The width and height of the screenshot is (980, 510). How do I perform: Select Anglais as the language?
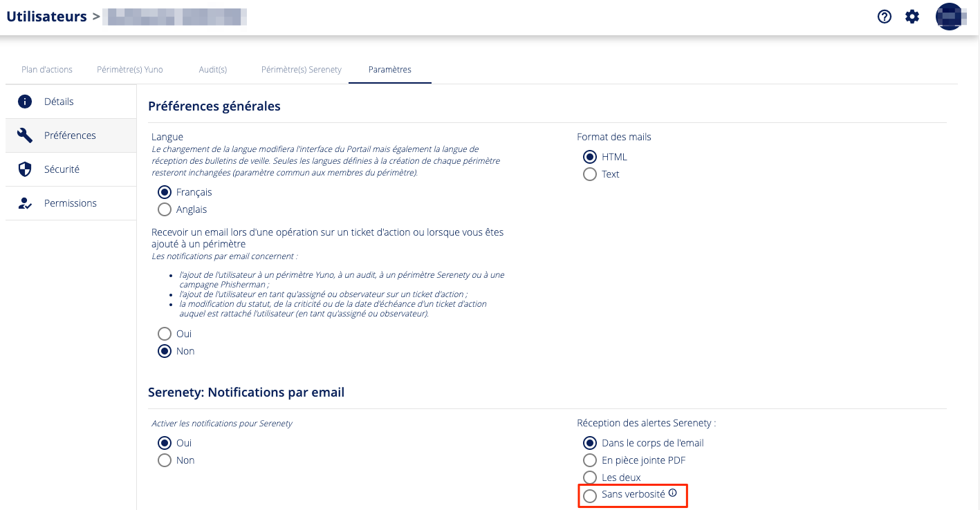(165, 209)
